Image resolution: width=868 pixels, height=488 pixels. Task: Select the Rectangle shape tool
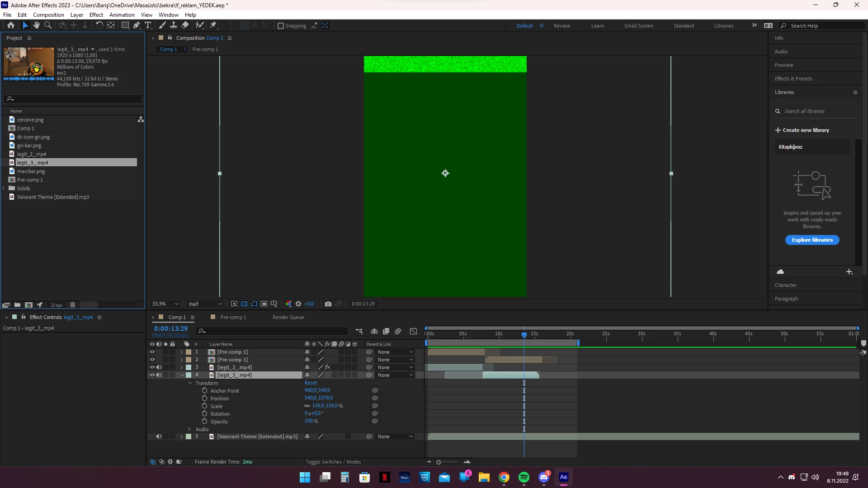pos(125,25)
